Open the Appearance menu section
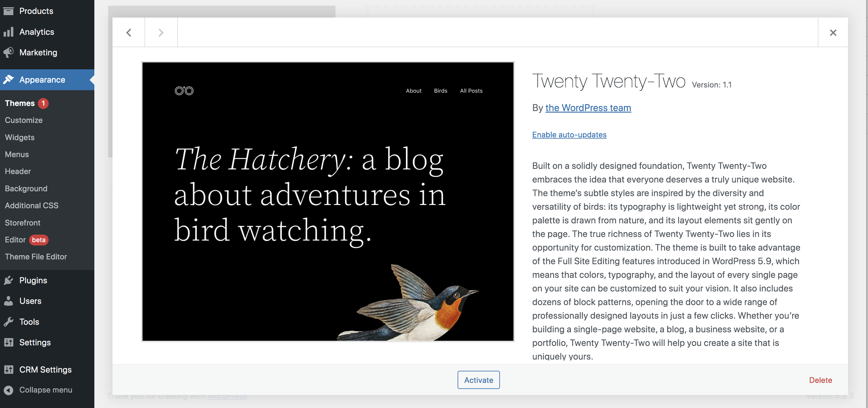This screenshot has height=408, width=868. pyautogui.click(x=42, y=80)
